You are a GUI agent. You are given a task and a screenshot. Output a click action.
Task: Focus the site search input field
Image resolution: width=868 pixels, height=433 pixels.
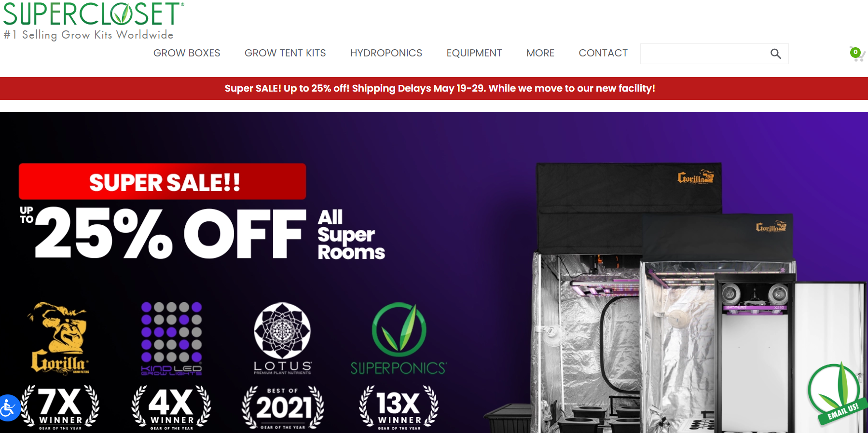click(704, 54)
